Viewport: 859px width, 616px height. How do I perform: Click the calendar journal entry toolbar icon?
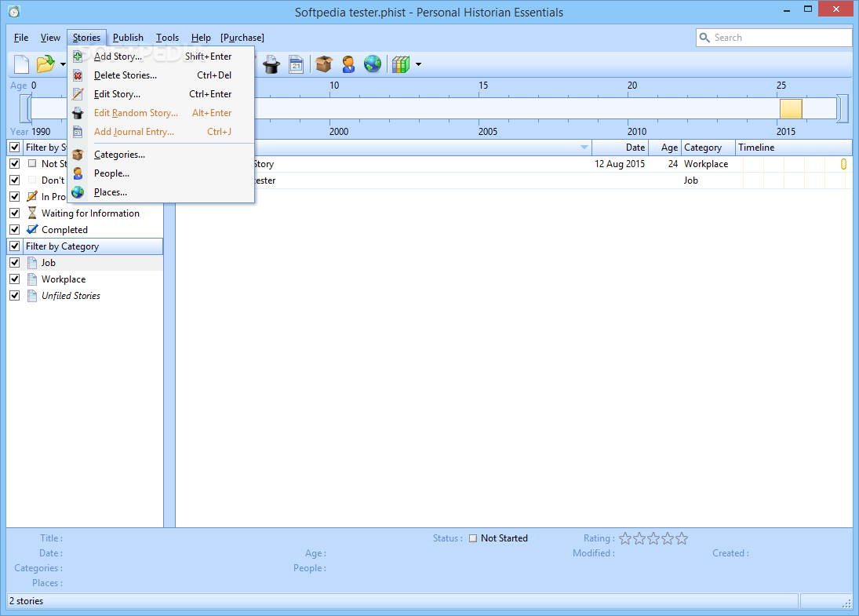click(x=297, y=64)
